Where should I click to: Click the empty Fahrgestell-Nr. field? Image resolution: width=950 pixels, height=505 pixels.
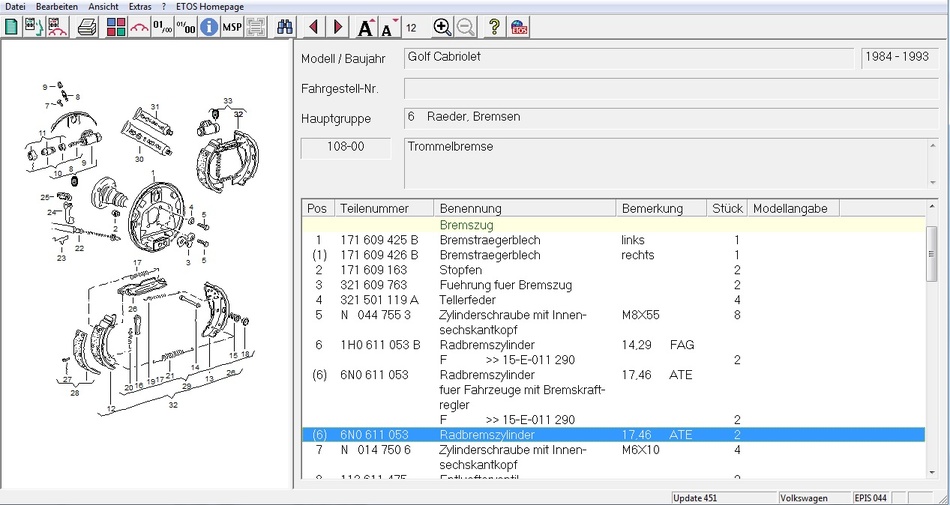point(671,88)
